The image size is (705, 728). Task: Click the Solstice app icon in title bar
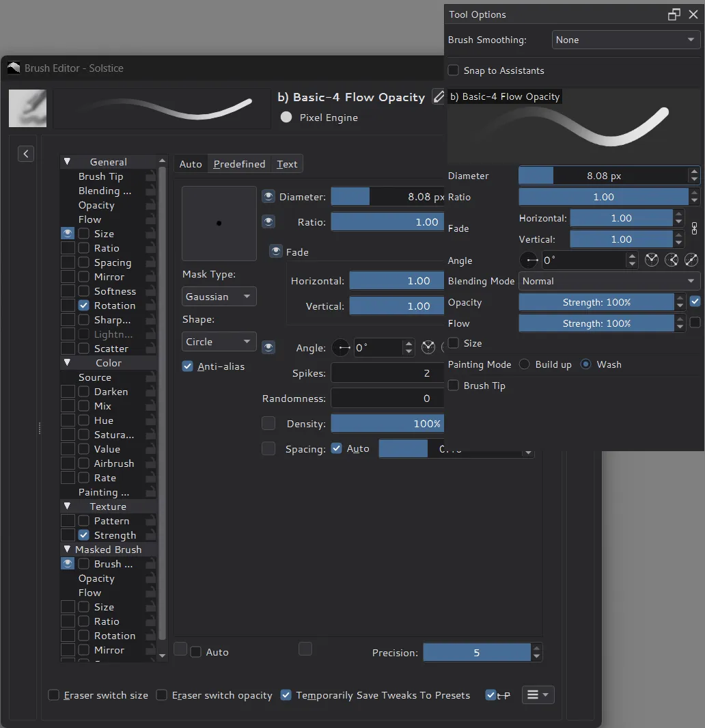[14, 68]
